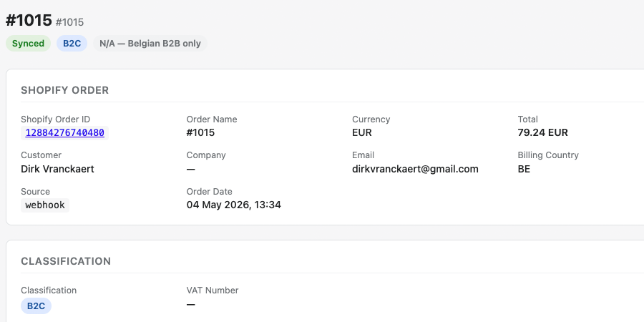Click the Billing Country label
The image size is (644, 322).
point(548,155)
